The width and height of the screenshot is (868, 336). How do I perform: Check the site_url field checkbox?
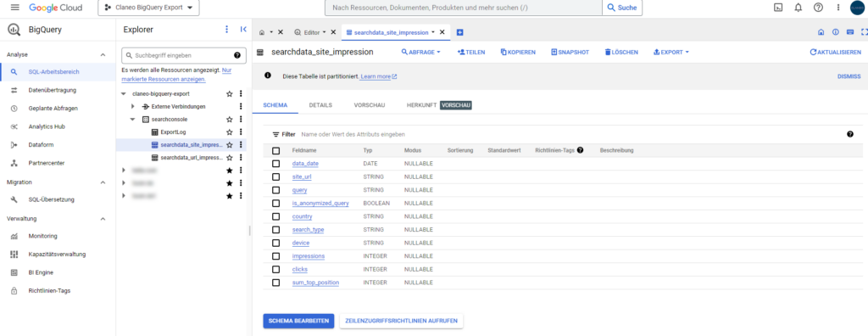[275, 176]
